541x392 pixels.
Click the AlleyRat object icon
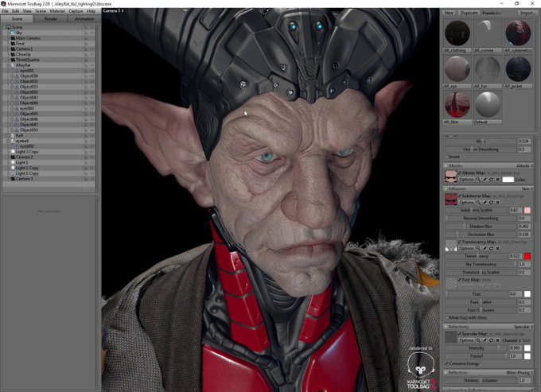point(13,65)
